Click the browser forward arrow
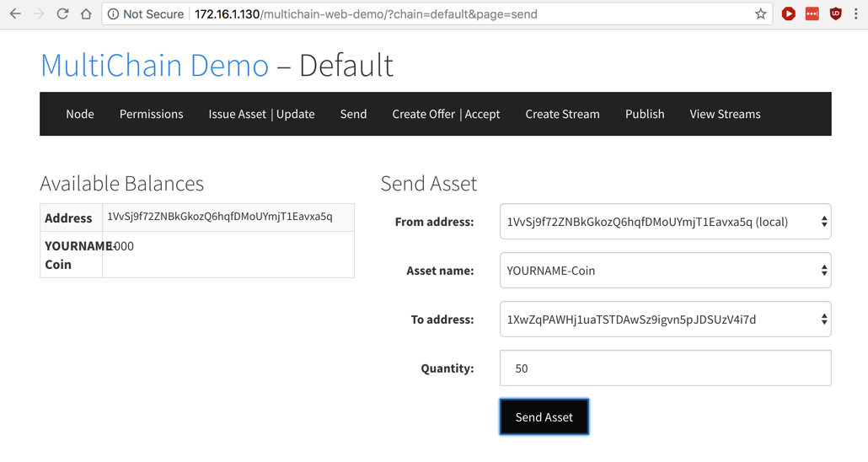This screenshot has height=462, width=868. 39,13
